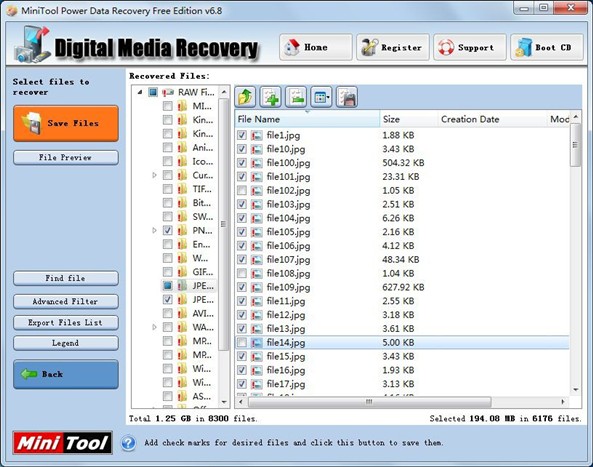Select file105.jpg in the file list
Screen dimensions: 593x467
tap(288, 232)
